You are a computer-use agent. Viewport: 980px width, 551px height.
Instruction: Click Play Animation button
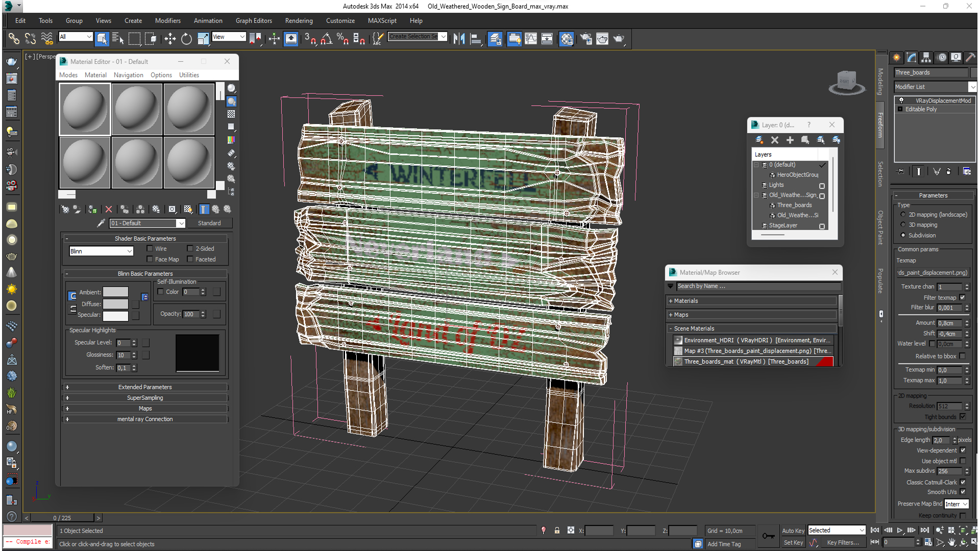point(900,531)
